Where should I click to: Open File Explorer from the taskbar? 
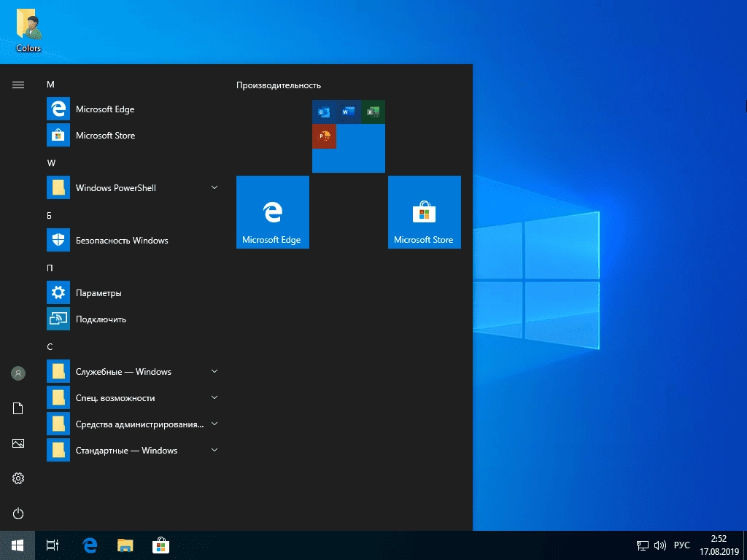(125, 545)
